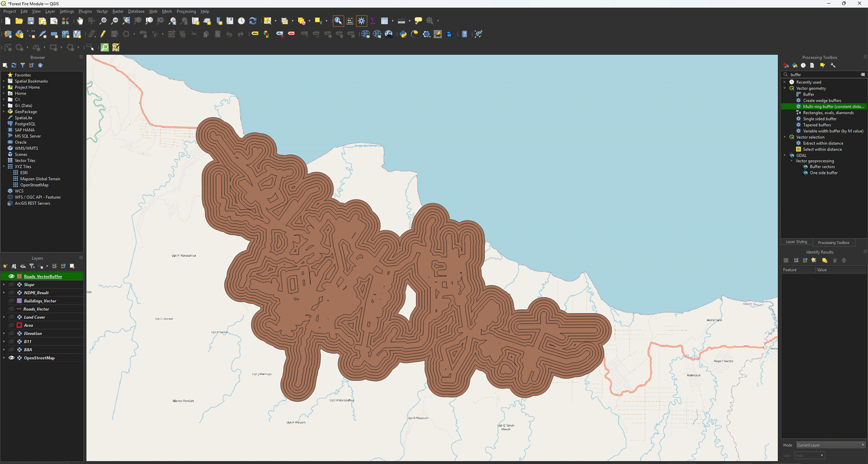Click the Zoom In magnifier tool

point(103,21)
